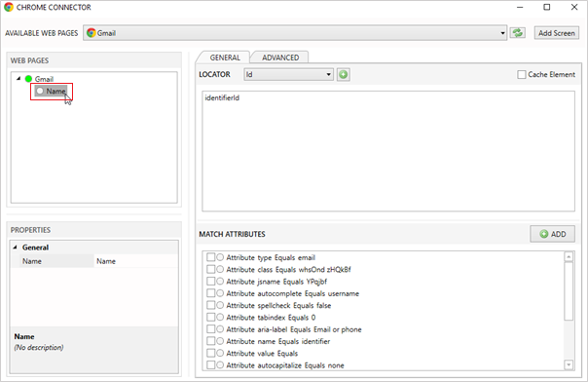Click the 'Attribute aria-label Equals Email or phone' text
This screenshot has height=382, width=588.
(x=294, y=329)
